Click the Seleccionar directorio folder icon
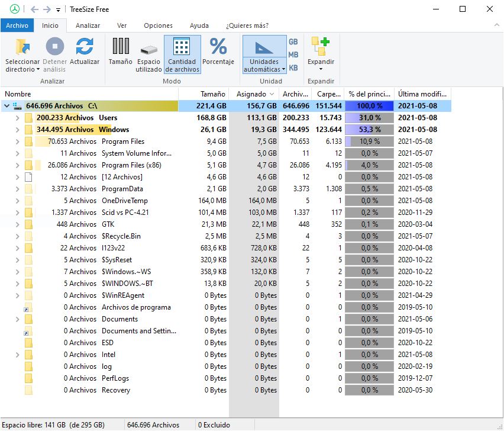 coord(22,47)
